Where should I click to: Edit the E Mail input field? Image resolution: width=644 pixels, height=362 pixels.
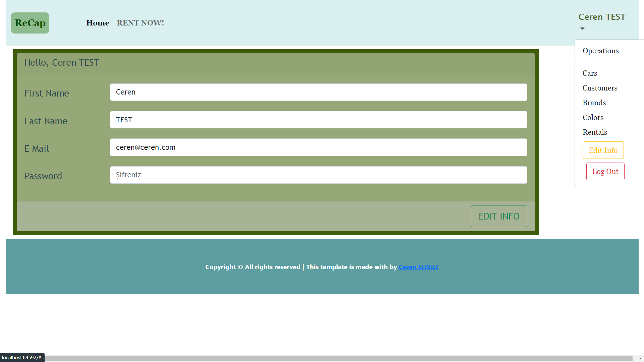318,147
